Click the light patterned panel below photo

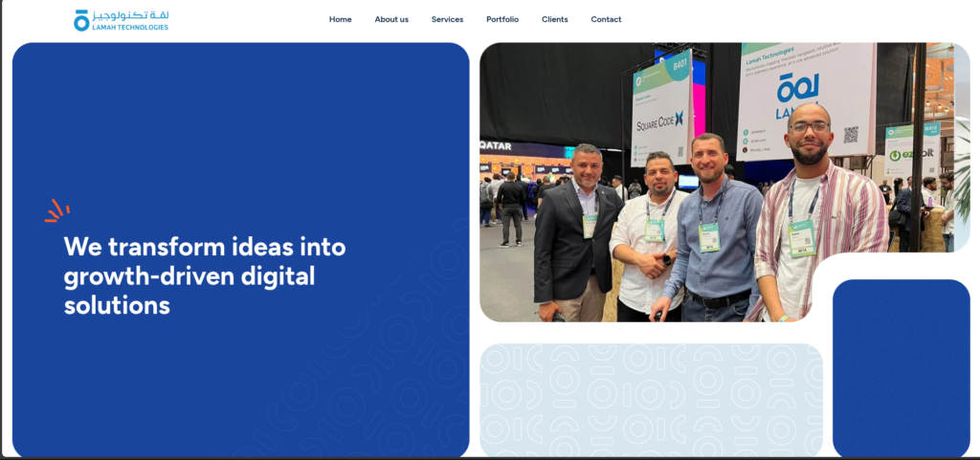tap(651, 400)
